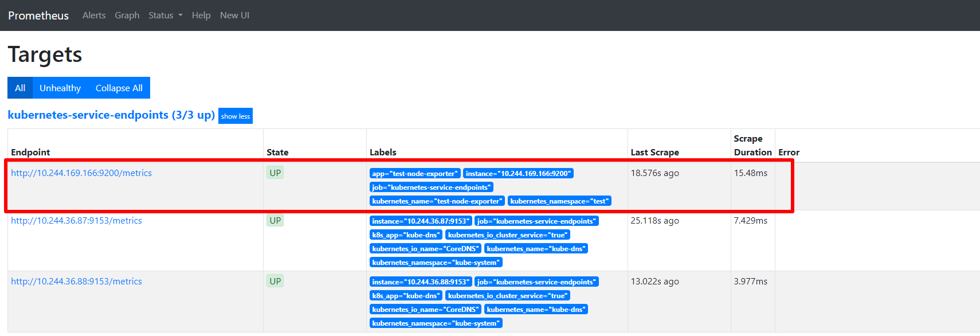Click the show less button
Viewport: 980px width, 336px height.
236,116
